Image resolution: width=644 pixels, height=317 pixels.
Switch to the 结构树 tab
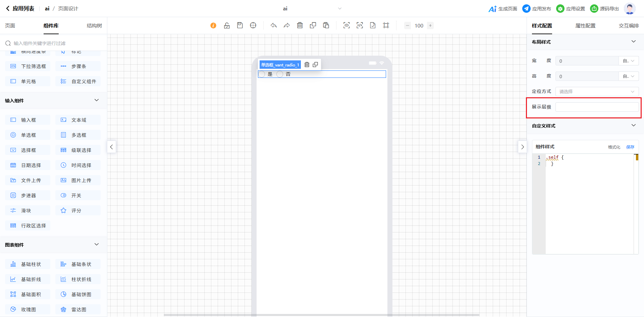click(x=94, y=26)
